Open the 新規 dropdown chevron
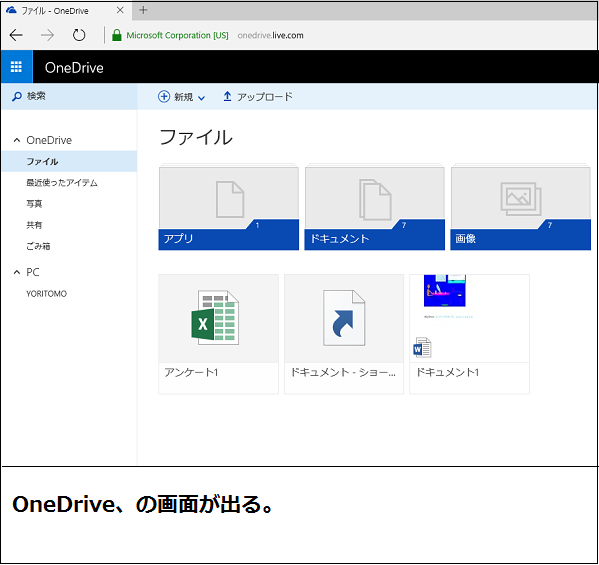The height and width of the screenshot is (565, 599). point(202,98)
